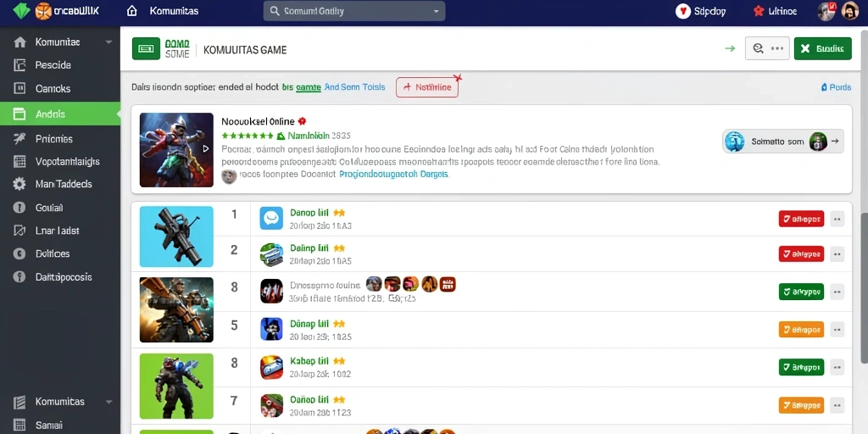Open the search bar dropdown arrow
This screenshot has height=434, width=868.
click(437, 11)
